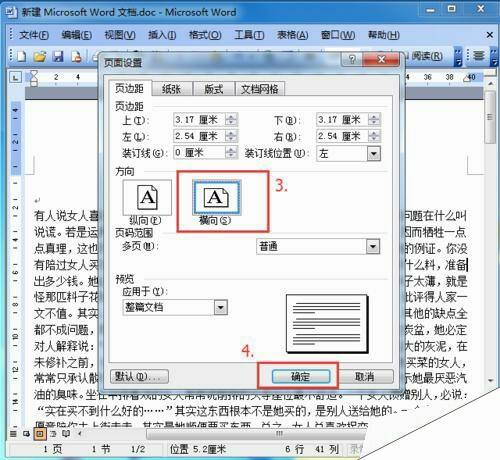Switch to the 版式 tab
This screenshot has height=460, width=500.
[214, 89]
